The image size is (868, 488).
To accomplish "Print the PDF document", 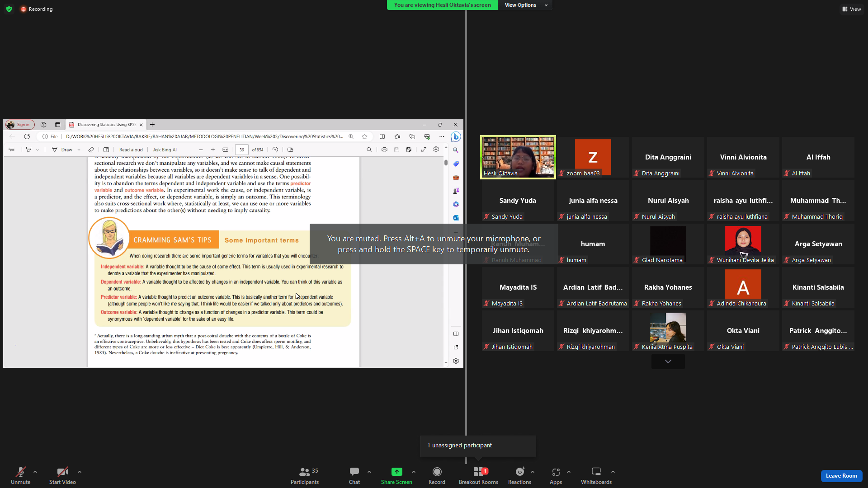I will [x=384, y=150].
